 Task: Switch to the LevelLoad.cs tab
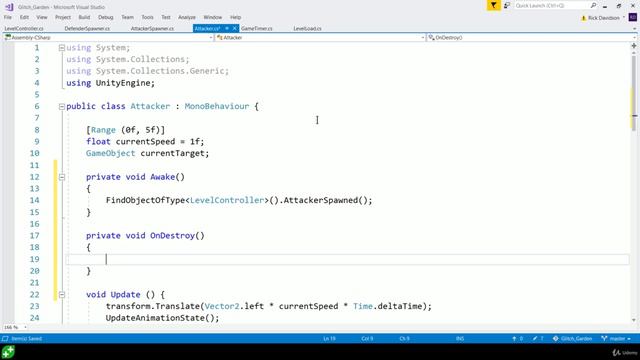pos(307,29)
